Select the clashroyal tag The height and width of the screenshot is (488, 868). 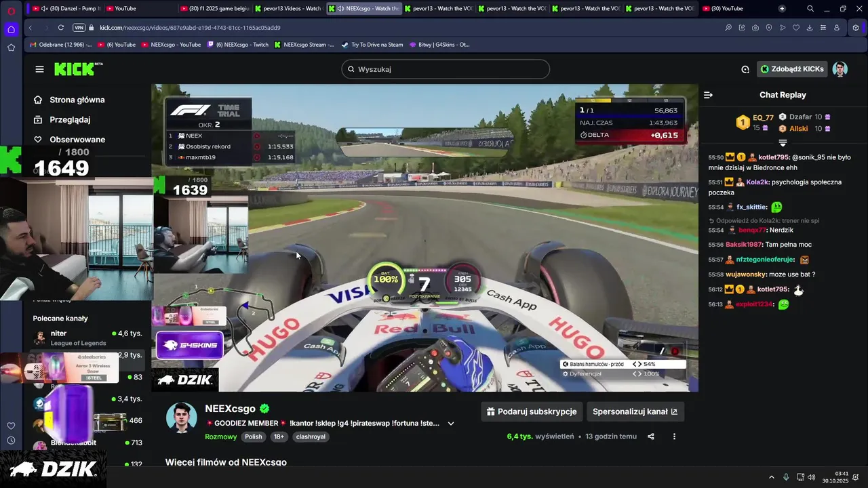(311, 436)
